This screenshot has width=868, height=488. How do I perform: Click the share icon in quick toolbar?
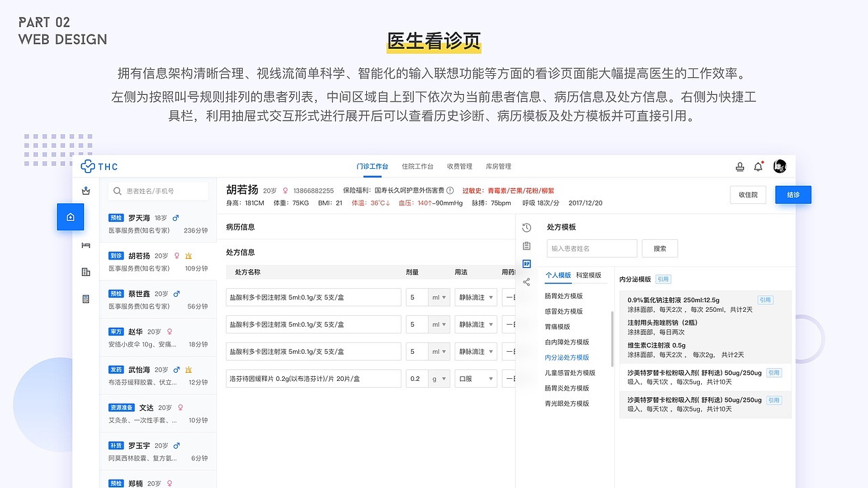click(x=527, y=282)
